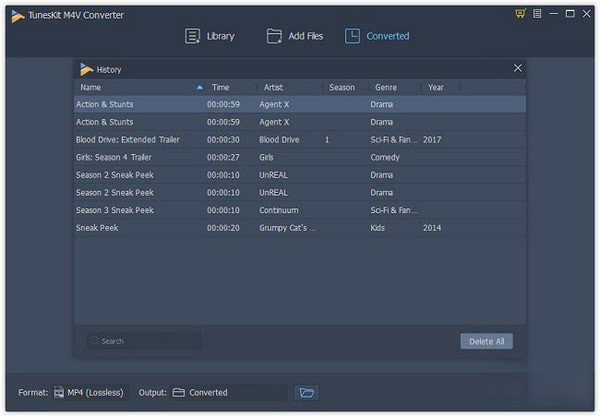The image size is (600, 417).
Task: Select Blood Drive: Extended Trailer row
Action: pos(300,140)
